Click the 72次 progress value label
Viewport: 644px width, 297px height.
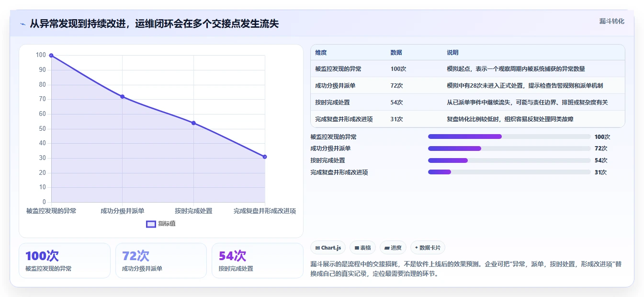pos(600,148)
